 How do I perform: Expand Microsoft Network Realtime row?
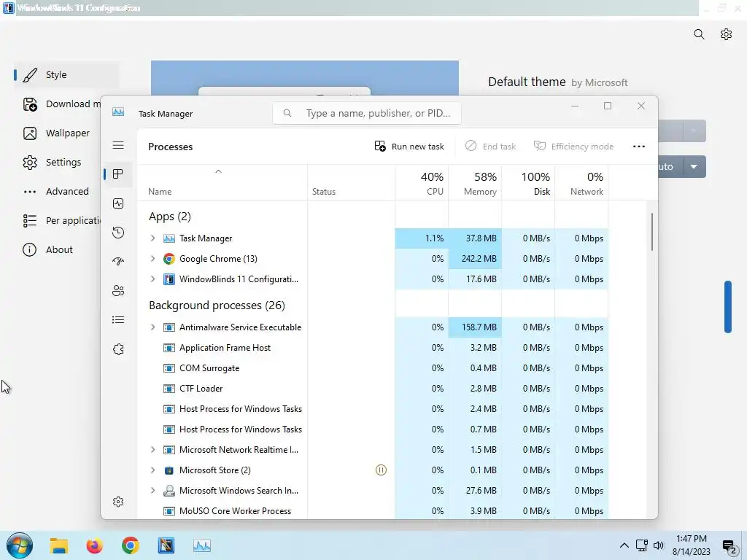tap(152, 449)
